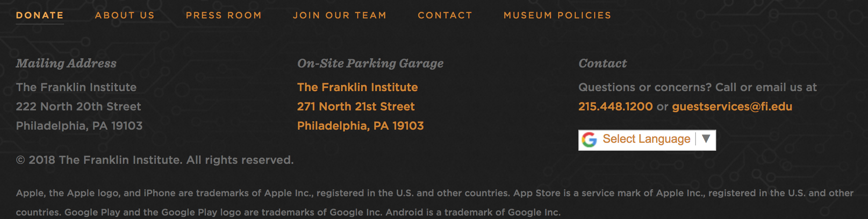Click the Google logo icon in the language selector
The image size is (868, 219).
pos(589,140)
